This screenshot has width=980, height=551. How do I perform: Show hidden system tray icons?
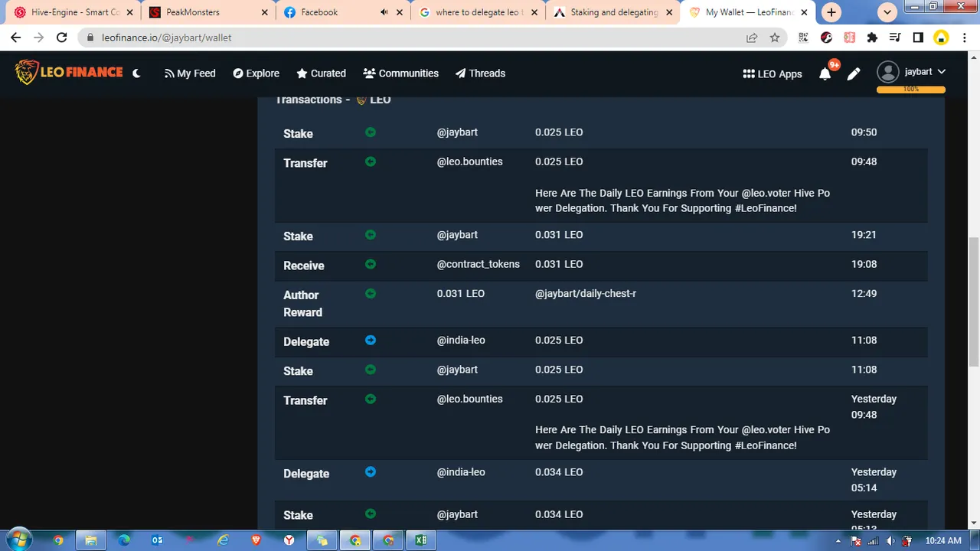pos(840,541)
